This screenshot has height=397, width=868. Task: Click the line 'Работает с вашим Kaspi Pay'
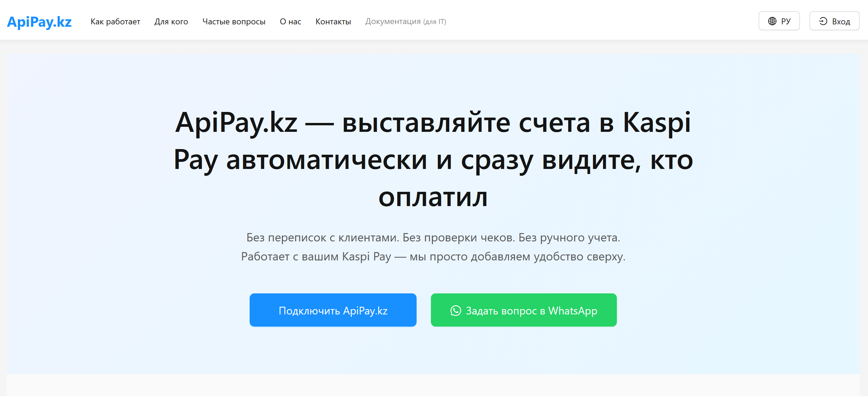tap(316, 256)
